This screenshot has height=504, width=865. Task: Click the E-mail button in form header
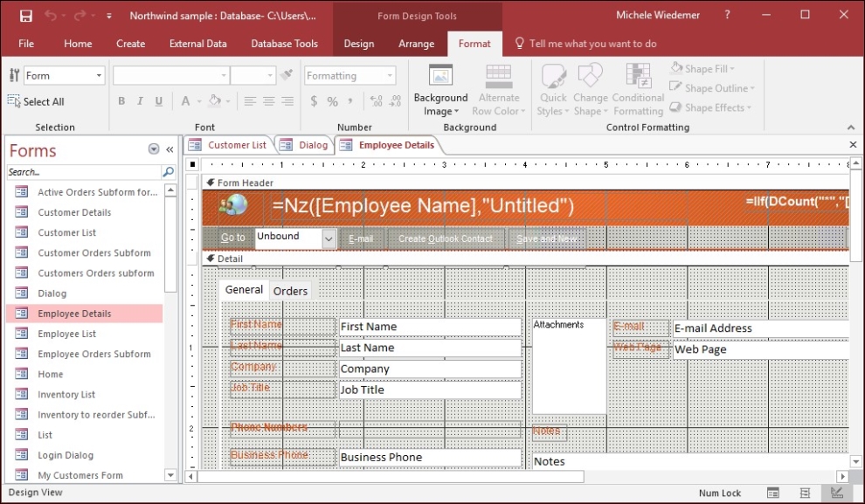361,238
